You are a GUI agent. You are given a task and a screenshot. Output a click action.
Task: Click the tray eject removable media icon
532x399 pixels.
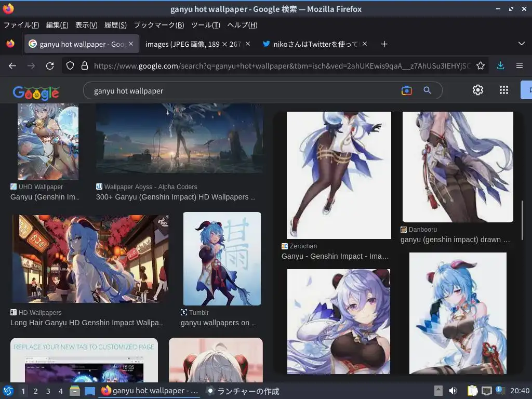438,391
